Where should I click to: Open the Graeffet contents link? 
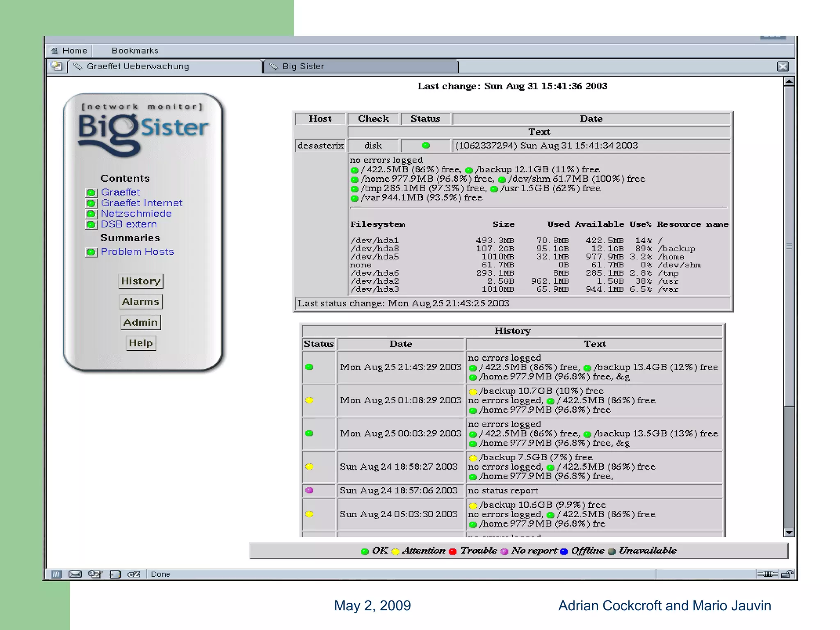coord(121,192)
